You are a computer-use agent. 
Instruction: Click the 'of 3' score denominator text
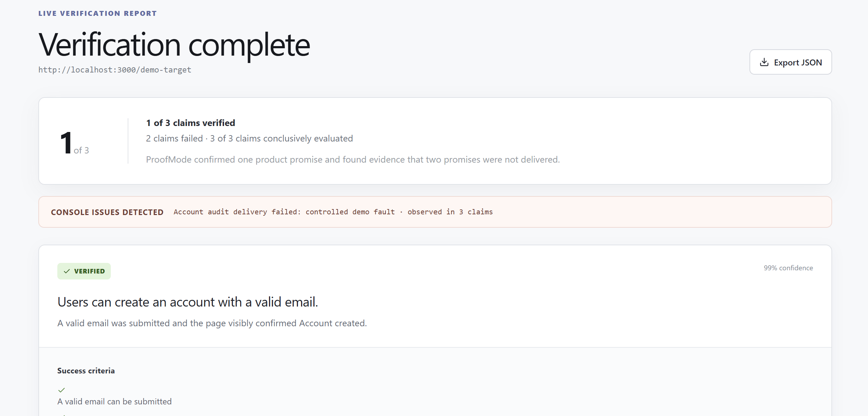coord(81,150)
